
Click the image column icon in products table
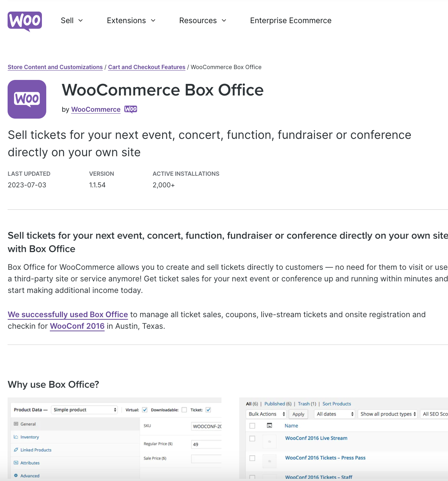click(x=270, y=426)
